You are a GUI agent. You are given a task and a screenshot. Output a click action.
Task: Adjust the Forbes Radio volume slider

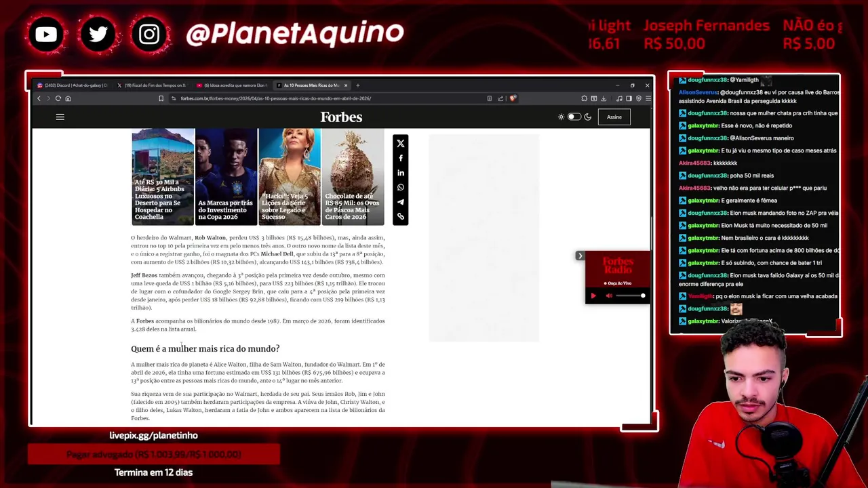tap(631, 296)
